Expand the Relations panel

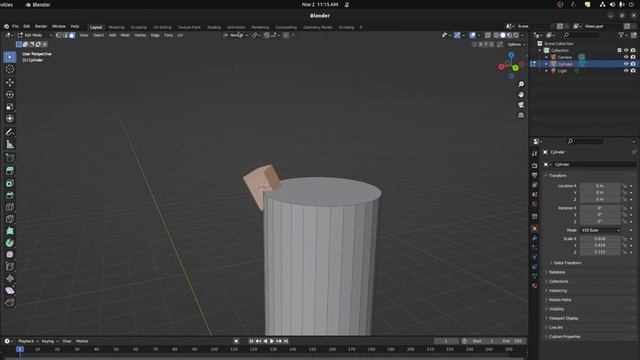click(557, 272)
